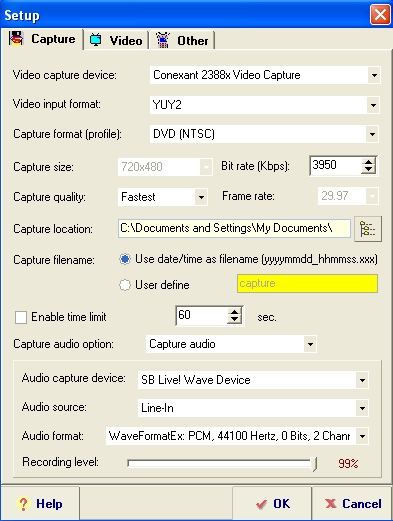The width and height of the screenshot is (393, 521).
Task: Select the User define filename option
Action: click(x=125, y=285)
